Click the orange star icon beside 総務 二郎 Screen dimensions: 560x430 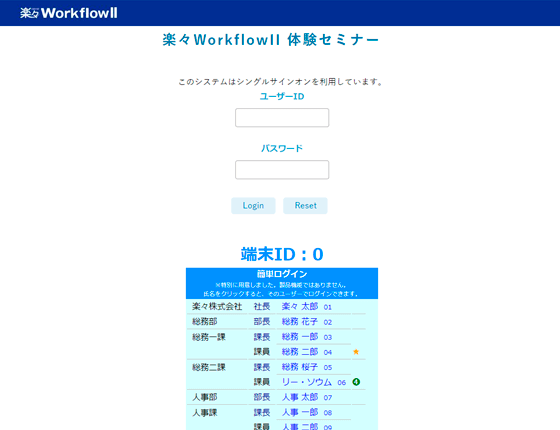click(356, 352)
